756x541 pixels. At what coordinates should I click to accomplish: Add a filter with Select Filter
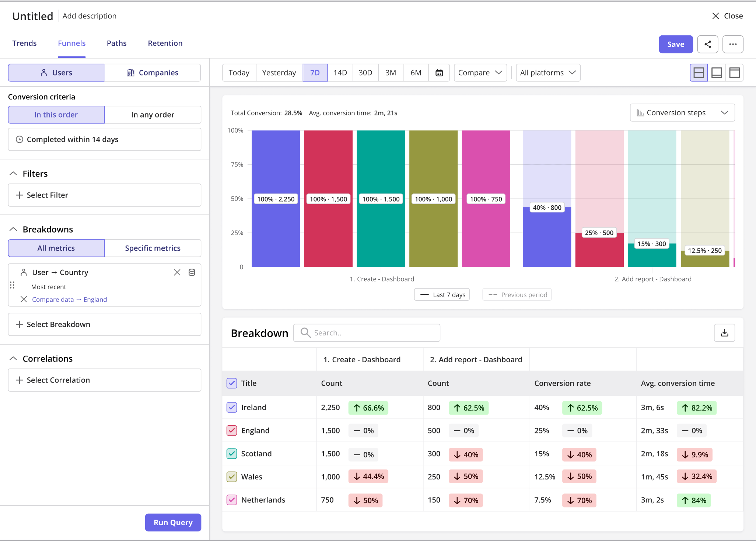point(105,195)
